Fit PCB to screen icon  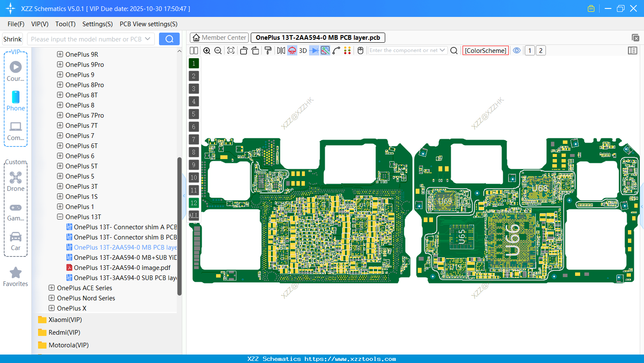click(x=231, y=51)
